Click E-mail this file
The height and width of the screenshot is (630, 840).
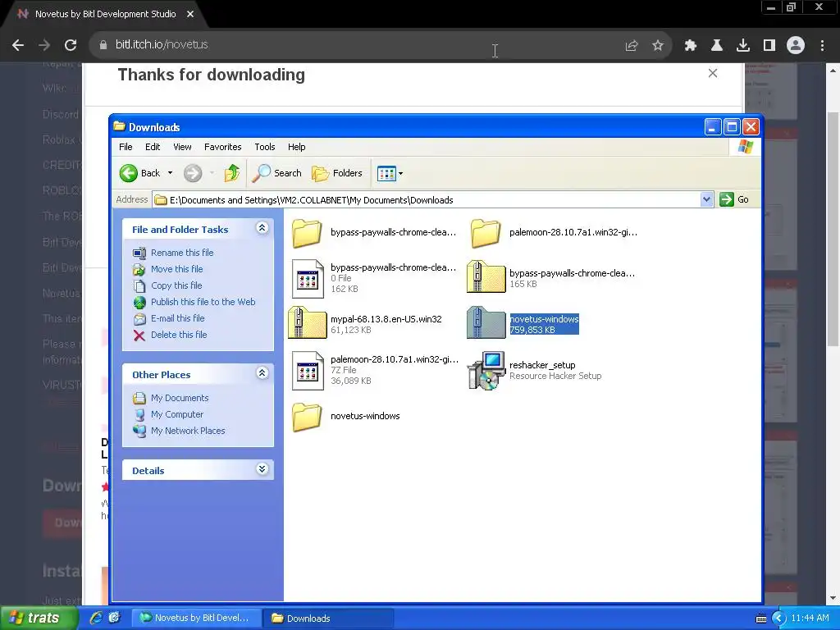point(178,318)
